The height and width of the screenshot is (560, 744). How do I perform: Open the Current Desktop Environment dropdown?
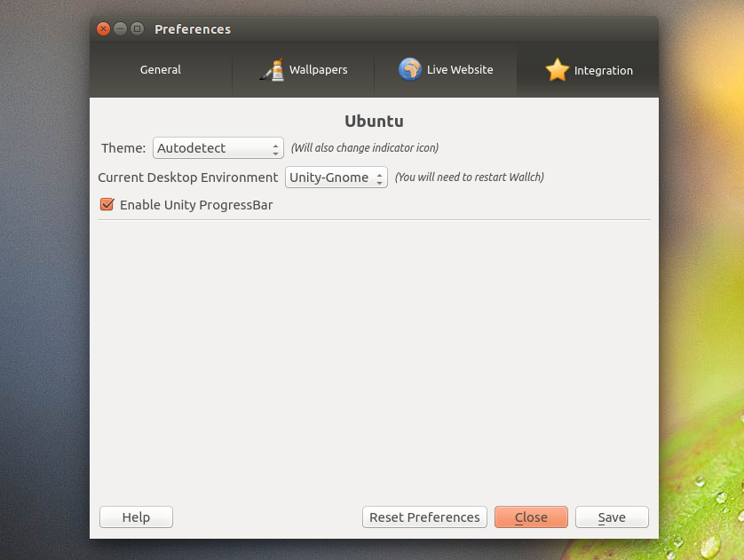336,177
